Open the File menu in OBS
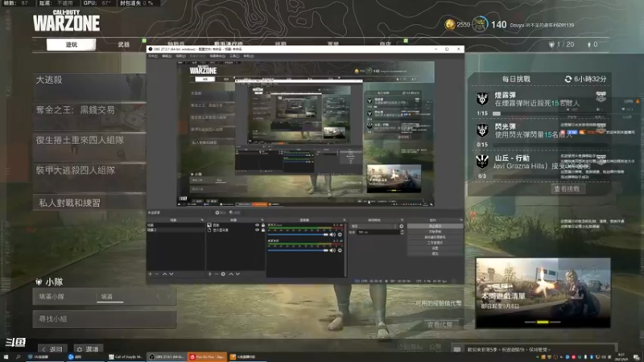 tap(153, 56)
